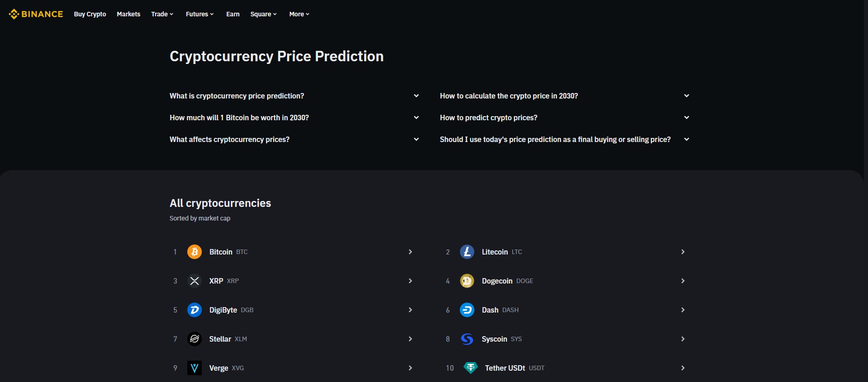Select the Tether USDt coin icon

tap(471, 368)
